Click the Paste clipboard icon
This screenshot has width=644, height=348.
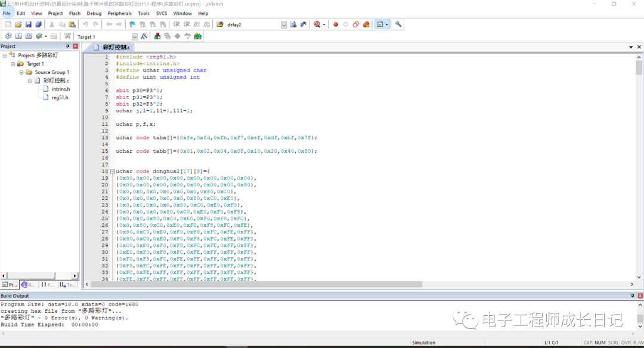coord(72,24)
